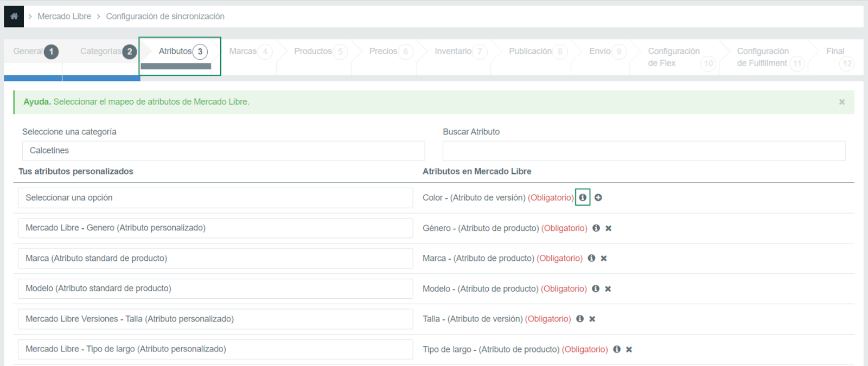Open Marca (Atributo standard de producto) dropdown

[215, 259]
